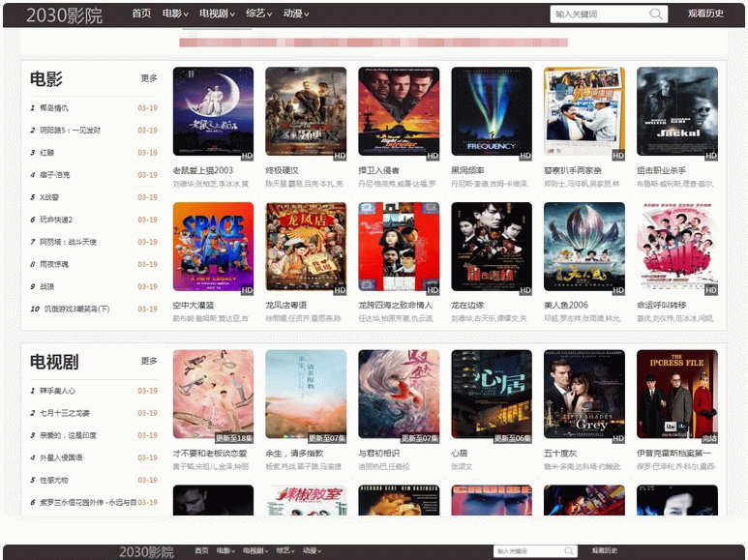Open the 龙腾四海之致命情人 poster
This screenshot has width=748, height=560.
tap(399, 247)
